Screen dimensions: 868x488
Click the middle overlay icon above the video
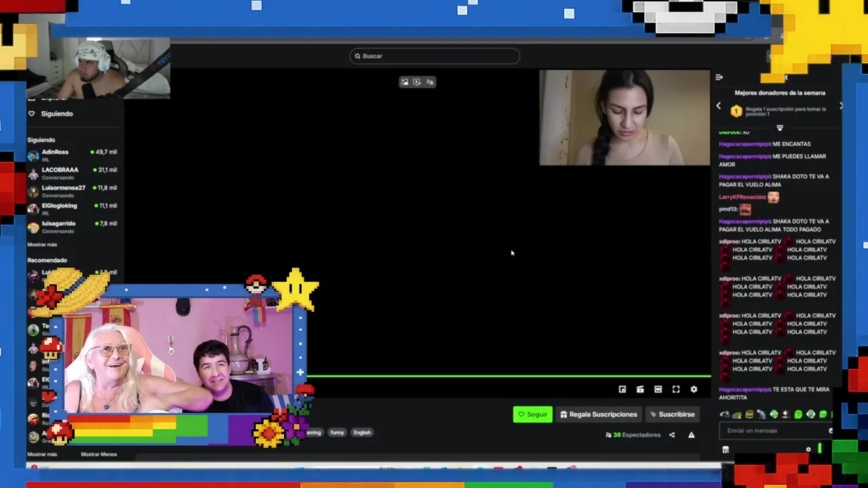tap(417, 82)
